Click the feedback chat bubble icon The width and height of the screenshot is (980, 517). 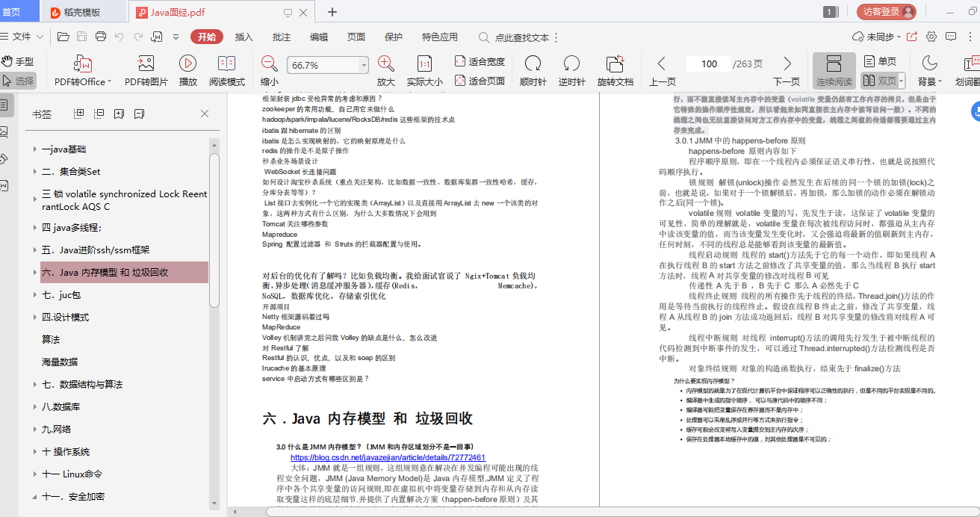(x=951, y=37)
